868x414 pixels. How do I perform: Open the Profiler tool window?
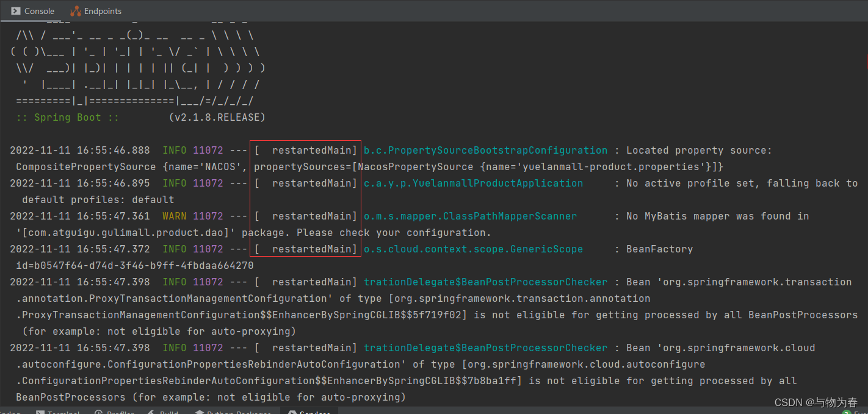click(115, 412)
